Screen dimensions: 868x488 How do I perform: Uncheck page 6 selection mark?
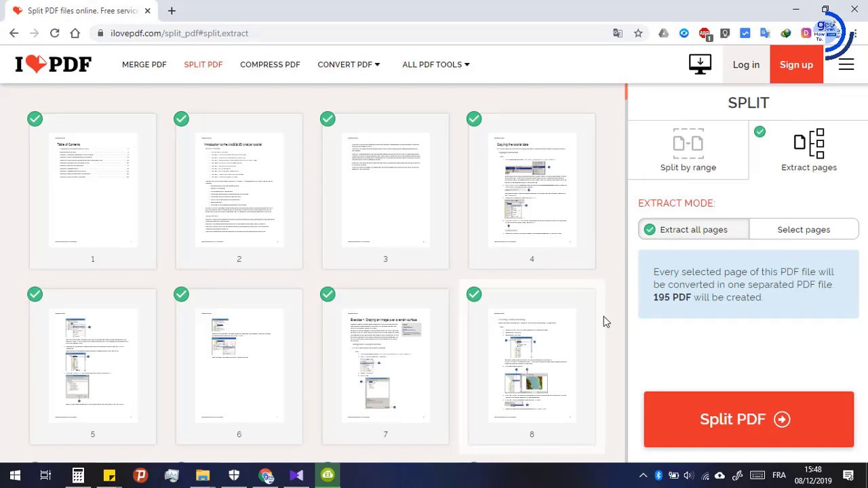click(x=181, y=294)
